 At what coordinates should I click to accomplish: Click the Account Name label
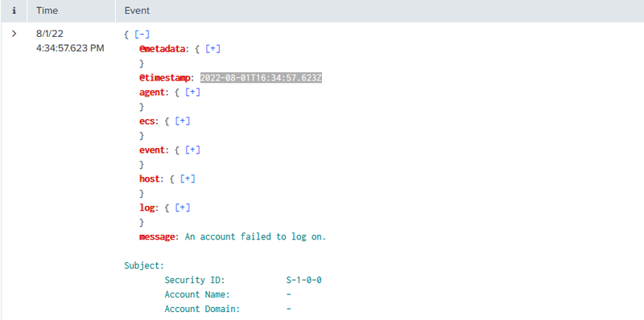[x=197, y=294]
